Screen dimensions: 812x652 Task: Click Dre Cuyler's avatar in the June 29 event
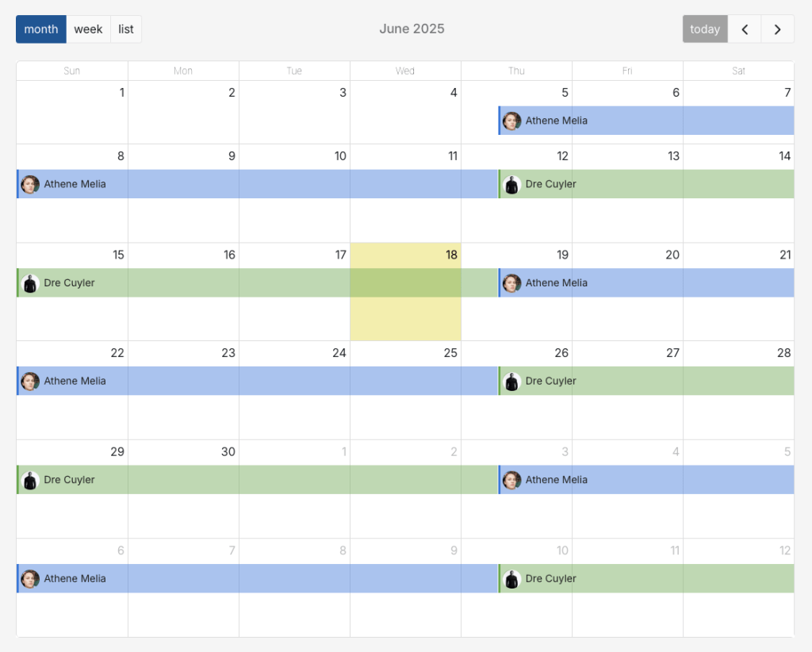(29, 480)
